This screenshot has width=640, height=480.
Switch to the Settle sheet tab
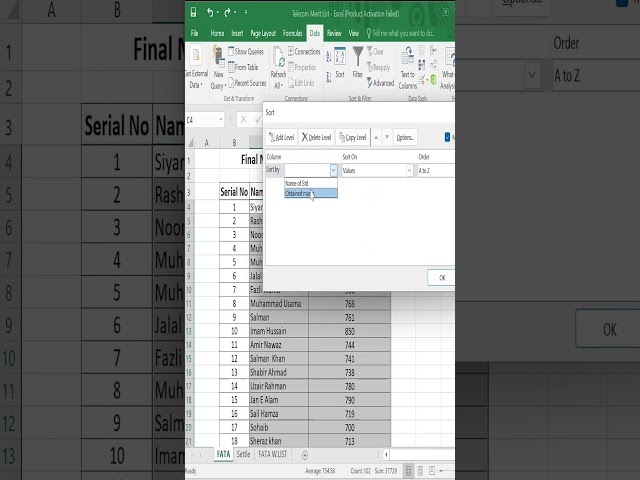coord(243,454)
